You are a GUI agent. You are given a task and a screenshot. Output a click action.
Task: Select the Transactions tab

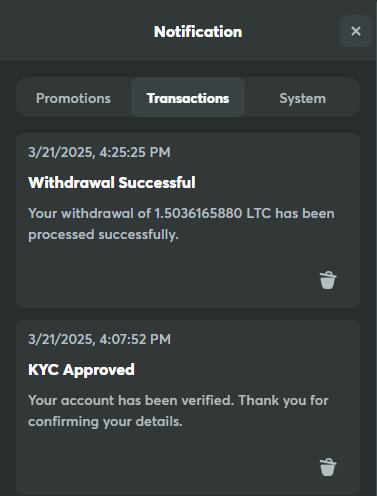pyautogui.click(x=188, y=98)
